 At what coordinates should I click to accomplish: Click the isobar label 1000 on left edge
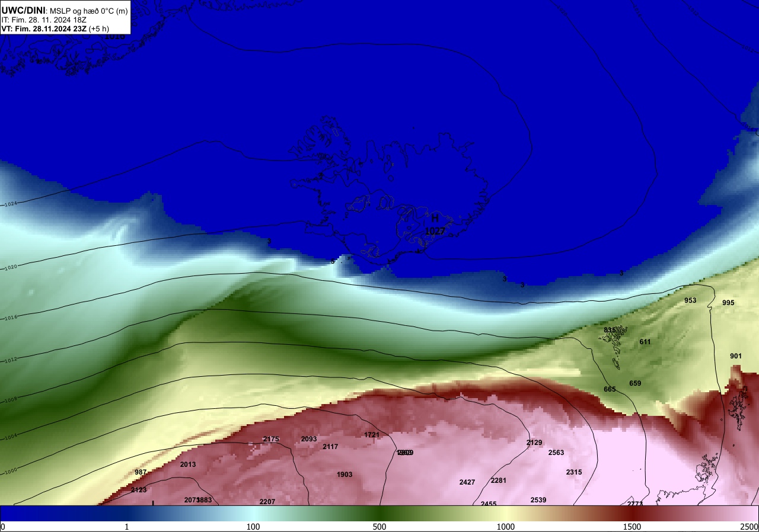click(x=11, y=470)
